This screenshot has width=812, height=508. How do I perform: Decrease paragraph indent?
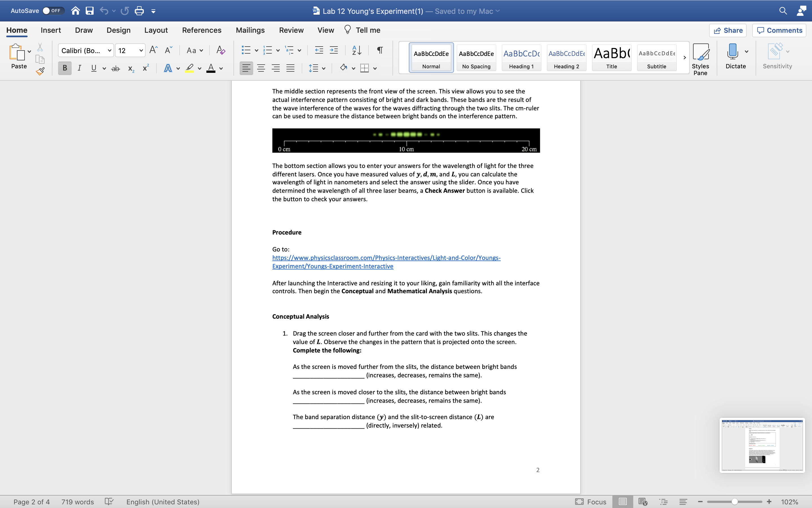[319, 50]
